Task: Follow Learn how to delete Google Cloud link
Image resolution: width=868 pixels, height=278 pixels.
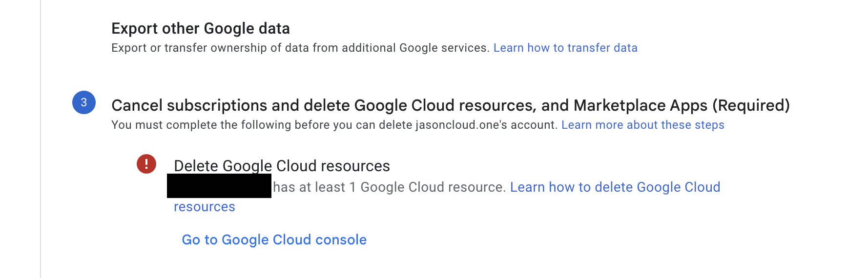Action: (615, 187)
